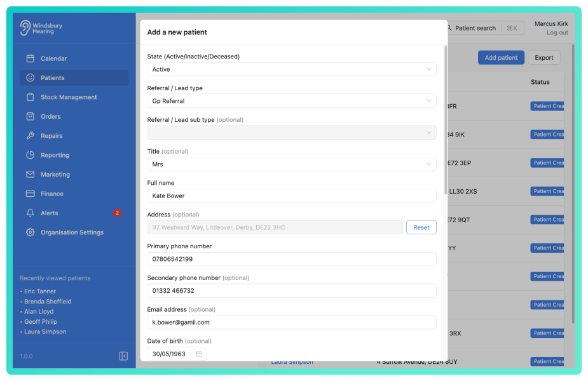Viewport: 588px width, 381px height.
Task: Open the Calendar menu item
Action: tap(74, 58)
